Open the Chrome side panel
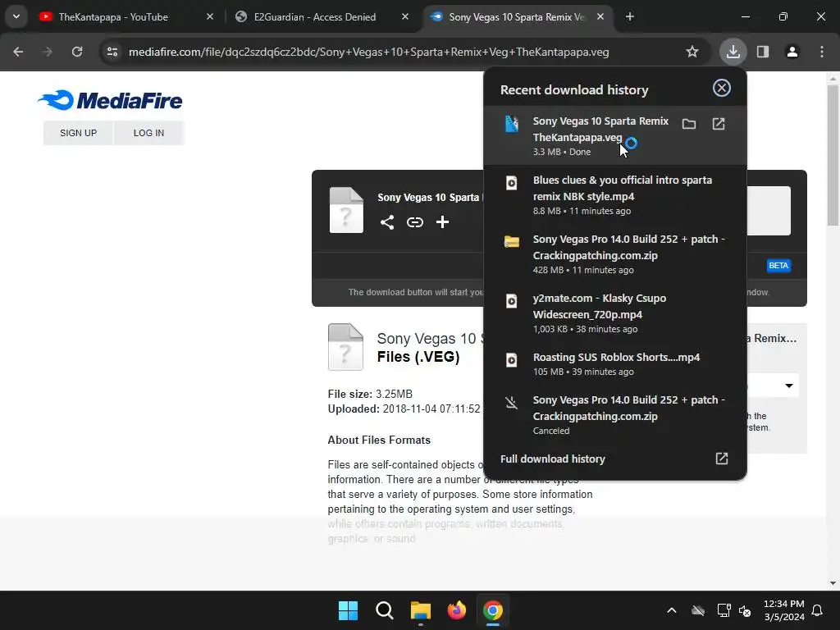 pyautogui.click(x=763, y=52)
